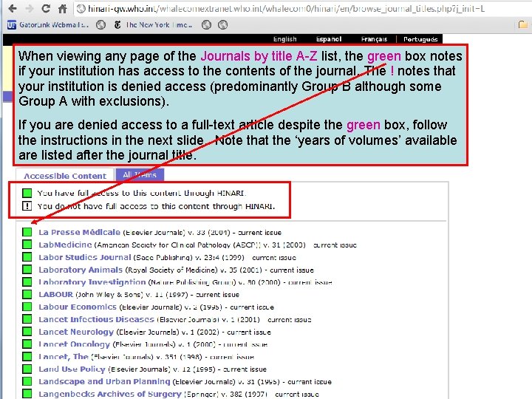This screenshot has height=399, width=532.
Task: Open Landscape and Urban Planning link
Action: [x=104, y=381]
